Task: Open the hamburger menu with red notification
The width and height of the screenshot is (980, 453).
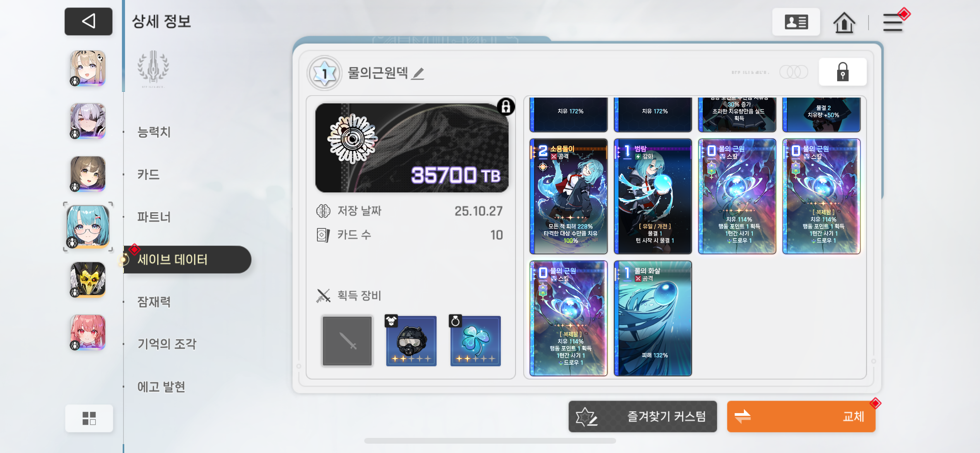Action: click(x=893, y=22)
